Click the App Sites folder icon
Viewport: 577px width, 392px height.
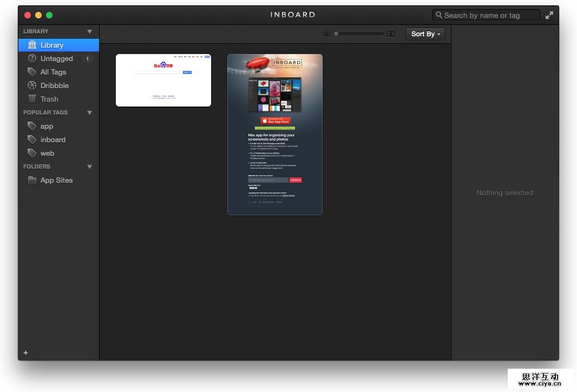point(32,180)
